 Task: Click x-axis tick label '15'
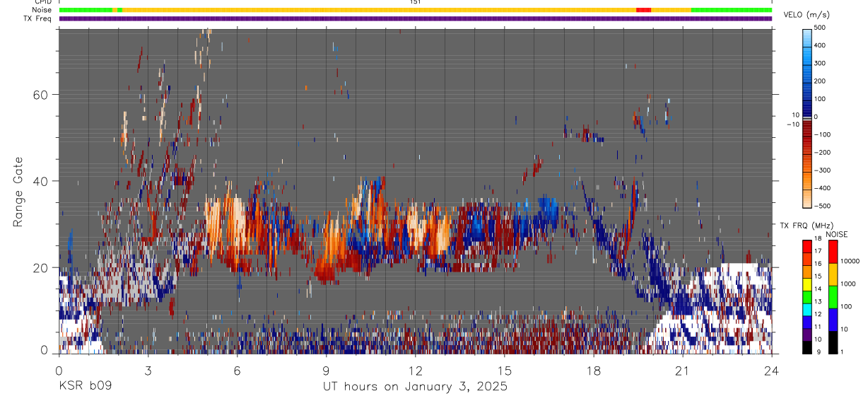point(504,371)
